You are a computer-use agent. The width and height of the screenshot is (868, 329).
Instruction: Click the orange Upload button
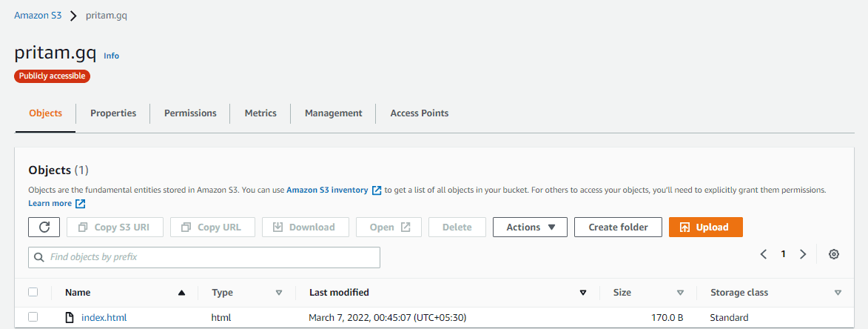(706, 227)
